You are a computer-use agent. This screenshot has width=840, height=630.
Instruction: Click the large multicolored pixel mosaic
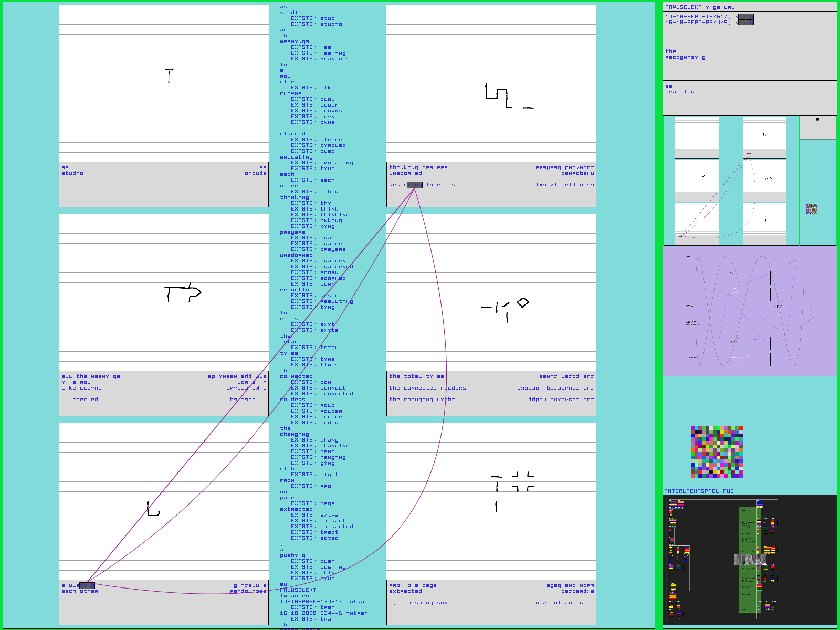click(x=717, y=452)
